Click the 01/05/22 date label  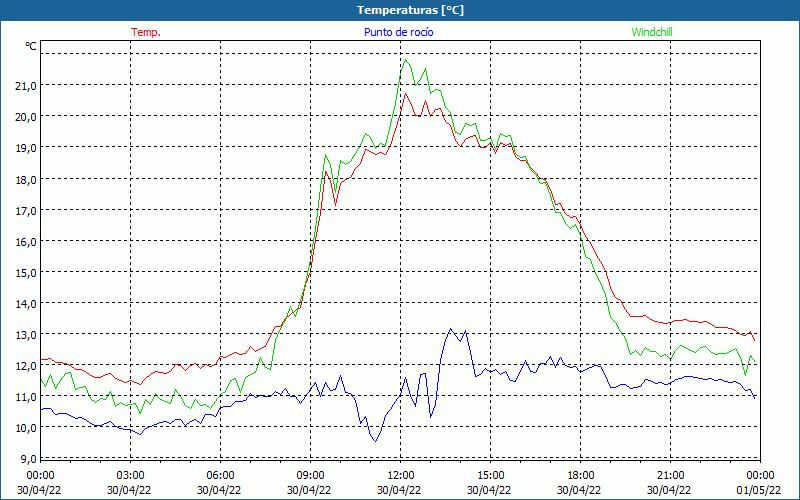pyautogui.click(x=760, y=490)
